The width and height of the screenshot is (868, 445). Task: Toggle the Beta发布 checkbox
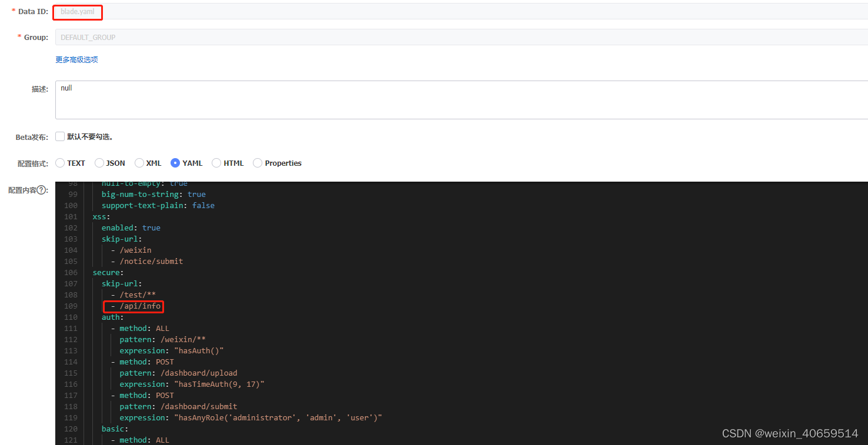[x=59, y=136]
